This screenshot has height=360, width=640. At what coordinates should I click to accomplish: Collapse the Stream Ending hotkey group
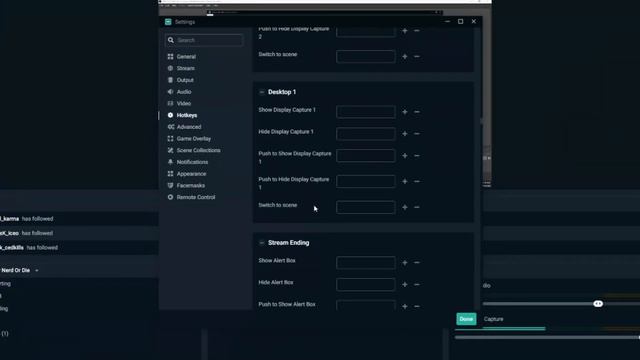point(262,243)
